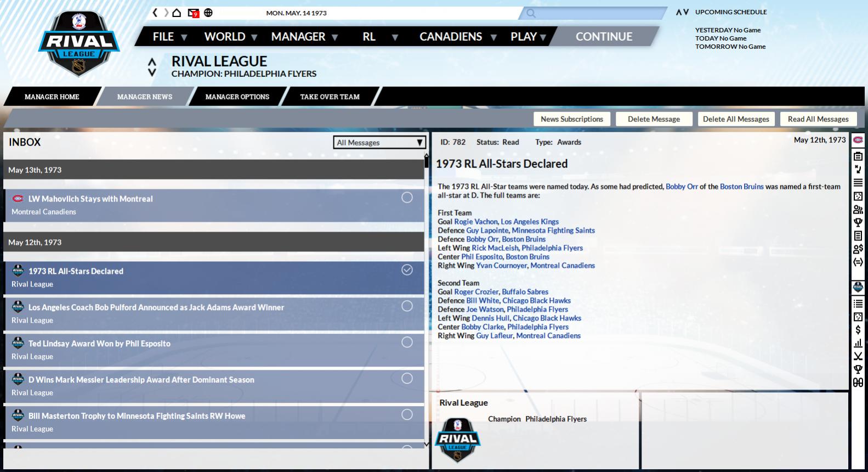
Task: Open the team staff people icon
Action: (858, 209)
